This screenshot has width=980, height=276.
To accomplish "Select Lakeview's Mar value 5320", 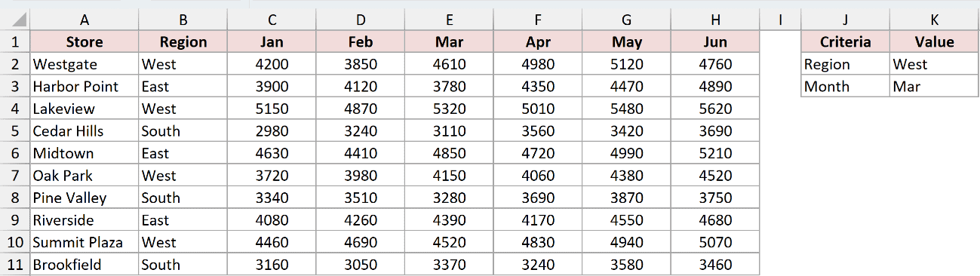I will [449, 109].
